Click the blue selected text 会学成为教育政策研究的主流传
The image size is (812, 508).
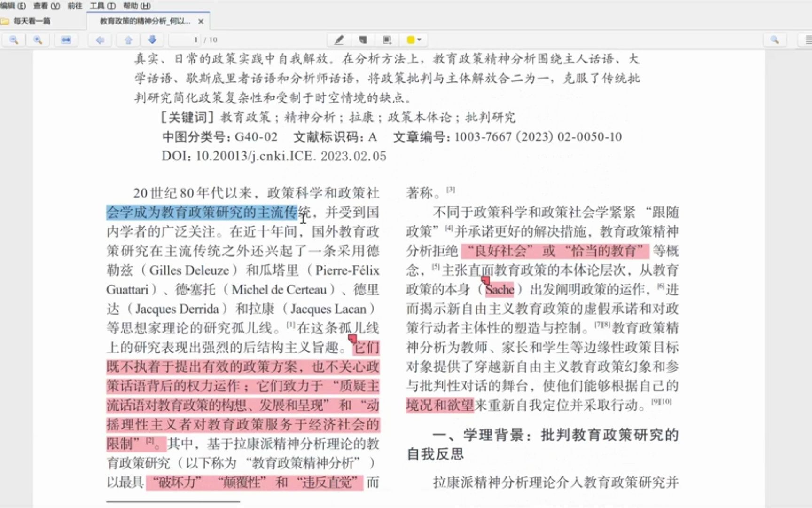pos(202,213)
